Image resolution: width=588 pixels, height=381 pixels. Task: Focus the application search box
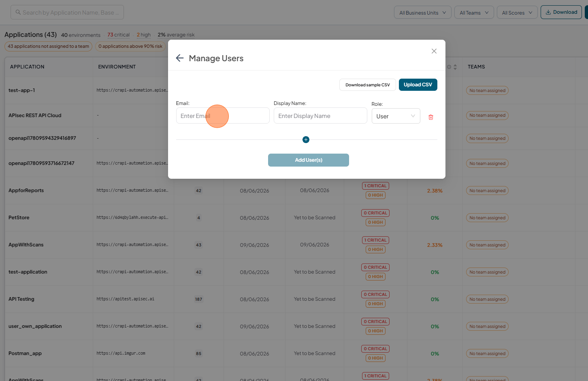(x=67, y=13)
